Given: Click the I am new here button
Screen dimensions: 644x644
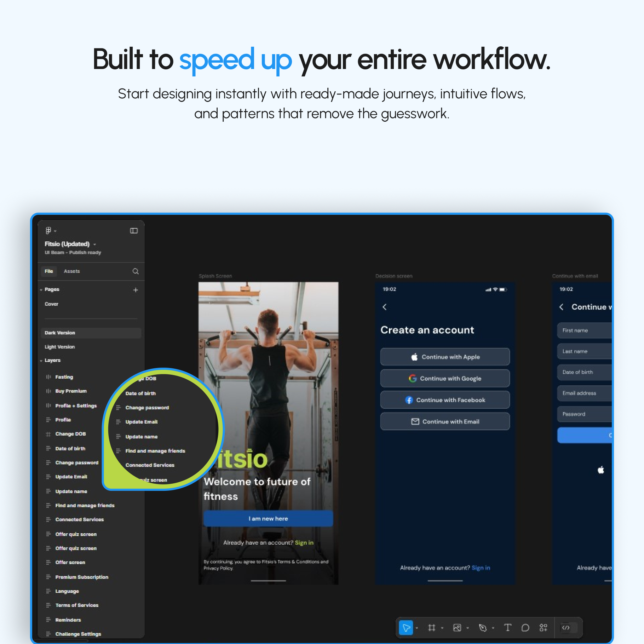Looking at the screenshot, I should point(268,519).
